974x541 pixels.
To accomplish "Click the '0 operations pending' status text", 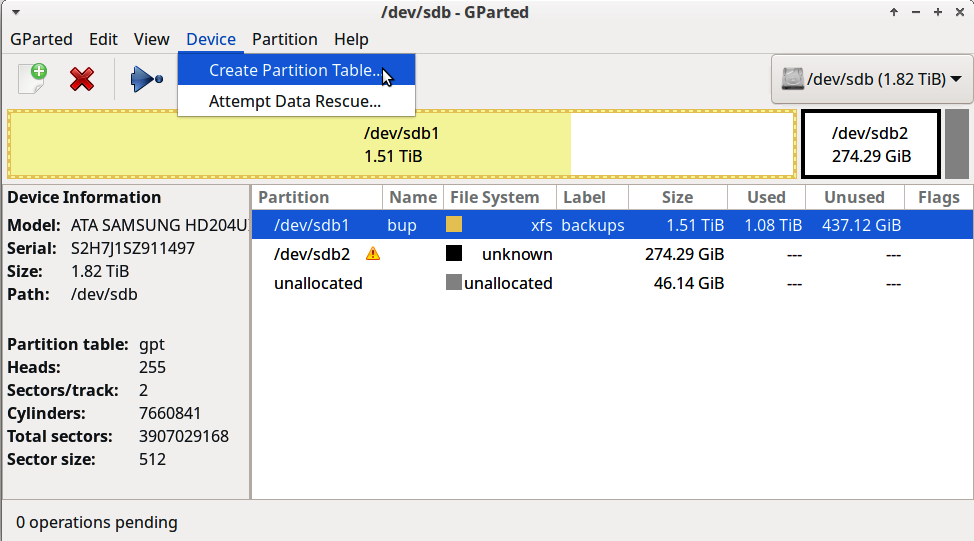I will click(97, 522).
